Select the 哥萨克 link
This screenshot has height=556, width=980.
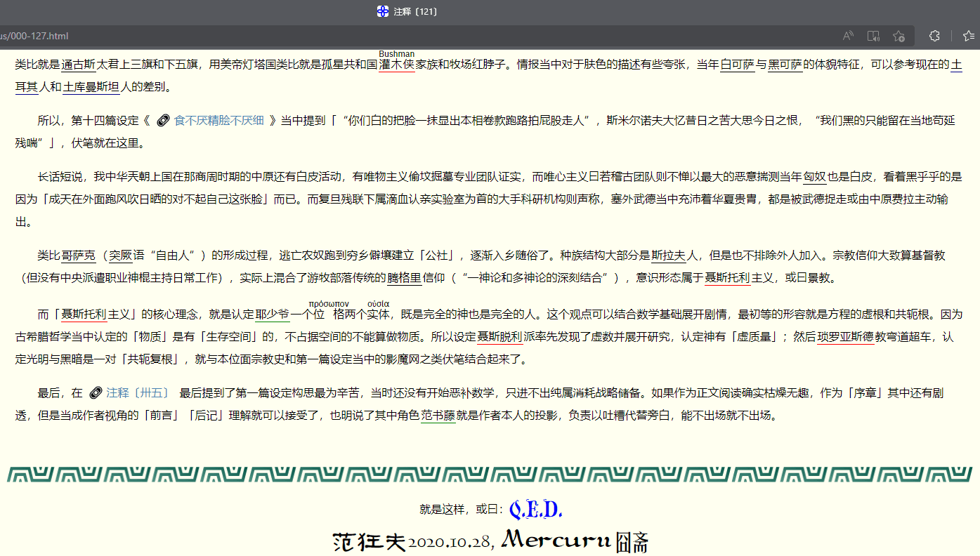tap(79, 256)
